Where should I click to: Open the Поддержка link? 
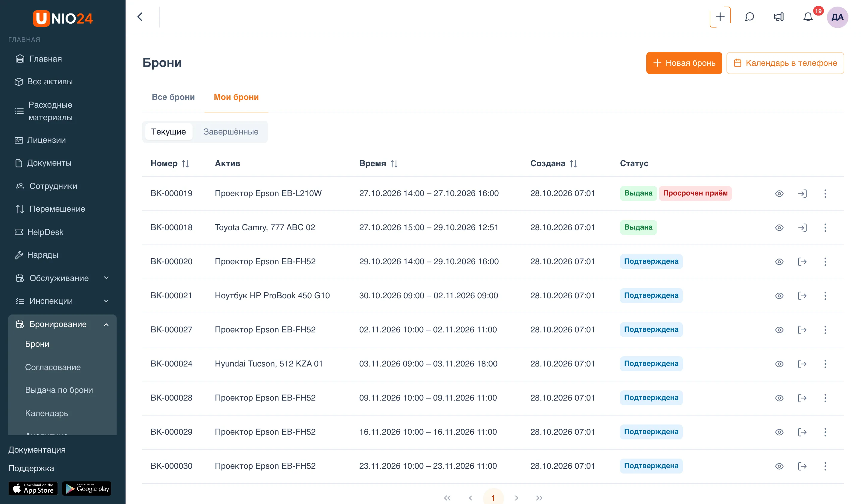pyautogui.click(x=31, y=468)
